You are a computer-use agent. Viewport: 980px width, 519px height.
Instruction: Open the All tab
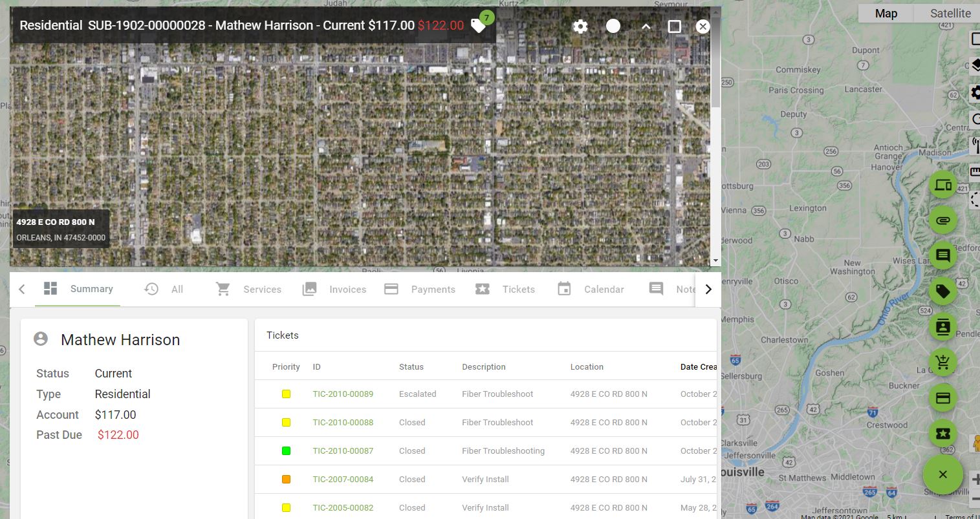coord(164,290)
